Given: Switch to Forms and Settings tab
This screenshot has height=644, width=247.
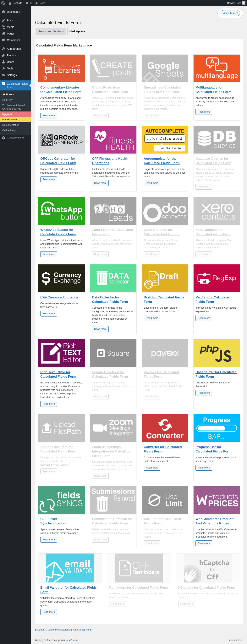Looking at the screenshot, I should click(x=51, y=31).
